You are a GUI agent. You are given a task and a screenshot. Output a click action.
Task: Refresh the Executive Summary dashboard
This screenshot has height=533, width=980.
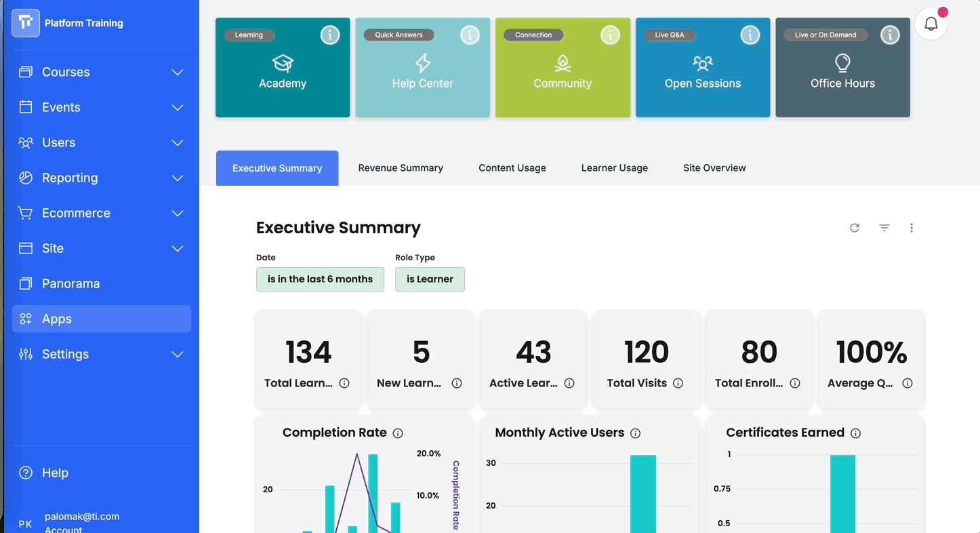(855, 228)
